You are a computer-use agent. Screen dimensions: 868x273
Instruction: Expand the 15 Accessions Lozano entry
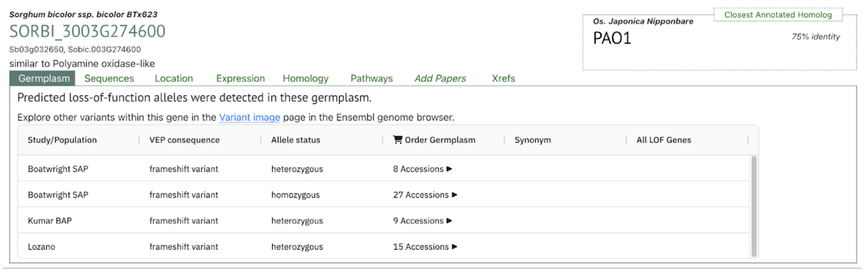coord(454,247)
